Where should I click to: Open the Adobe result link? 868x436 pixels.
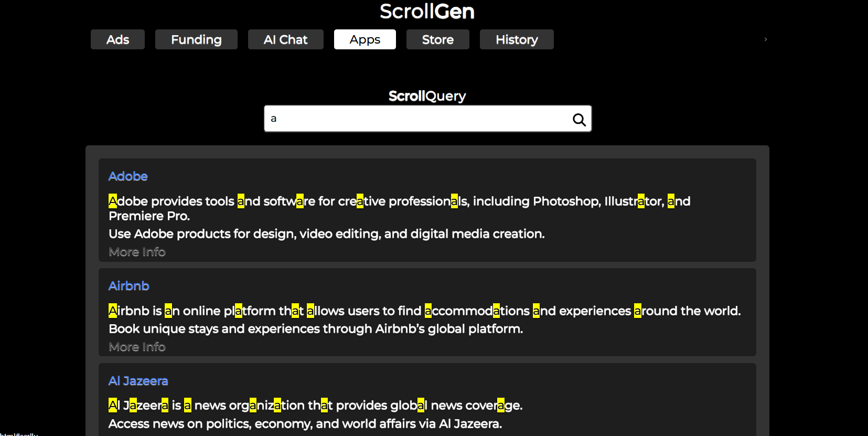pos(128,176)
